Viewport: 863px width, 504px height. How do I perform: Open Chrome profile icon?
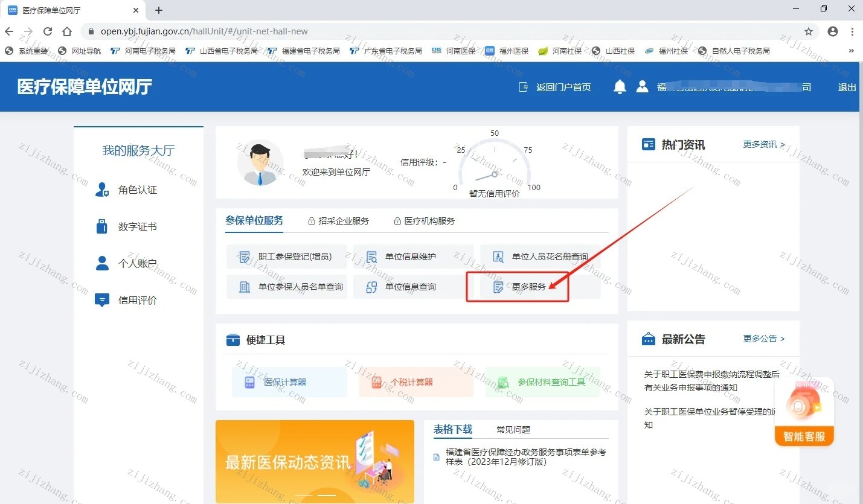[x=833, y=31]
